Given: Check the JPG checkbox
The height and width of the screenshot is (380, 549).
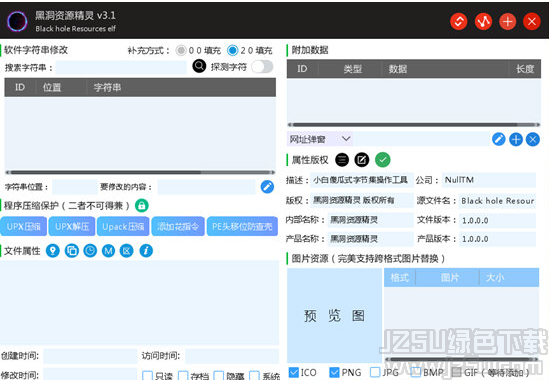Looking at the screenshot, I should click(375, 372).
